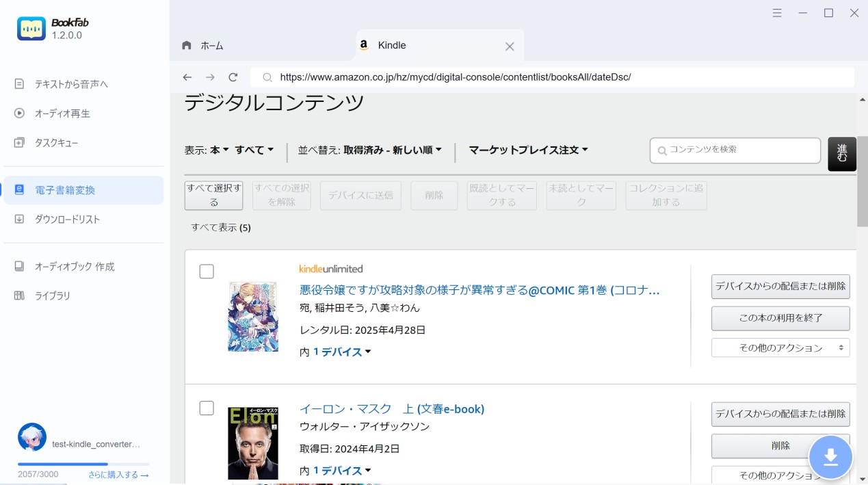Viewport: 868px width, 485px height.
Task: Click the 2057/3000 usage progress bar
Action: (83, 464)
